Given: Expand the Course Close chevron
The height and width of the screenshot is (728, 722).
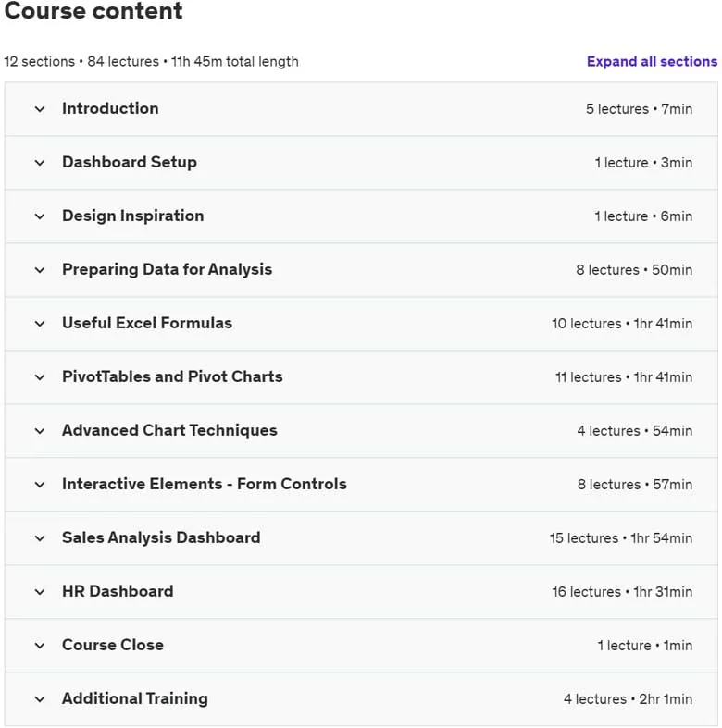Looking at the screenshot, I should click(40, 646).
